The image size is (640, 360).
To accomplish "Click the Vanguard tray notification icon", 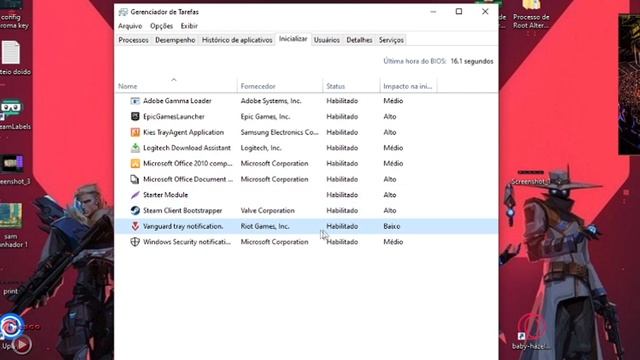I will [135, 226].
